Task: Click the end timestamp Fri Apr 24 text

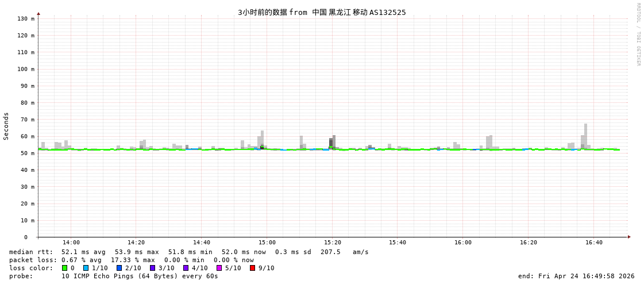Action: click(x=576, y=276)
